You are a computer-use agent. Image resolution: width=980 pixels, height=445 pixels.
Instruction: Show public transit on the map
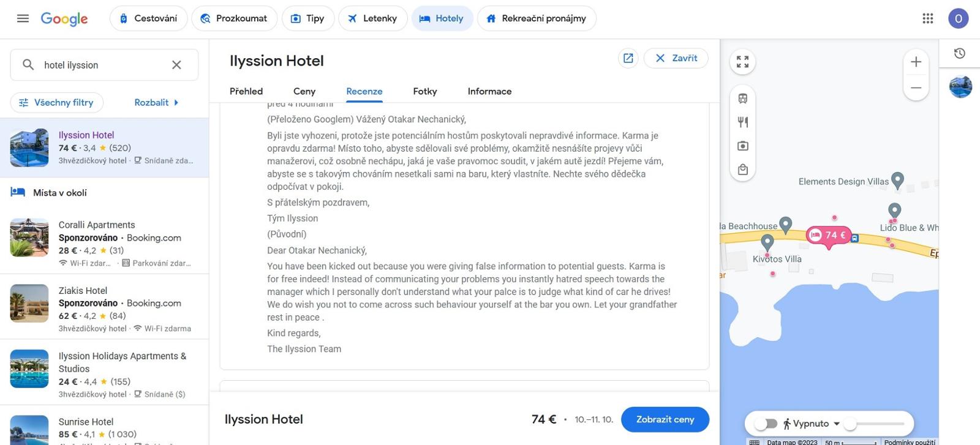pos(743,99)
